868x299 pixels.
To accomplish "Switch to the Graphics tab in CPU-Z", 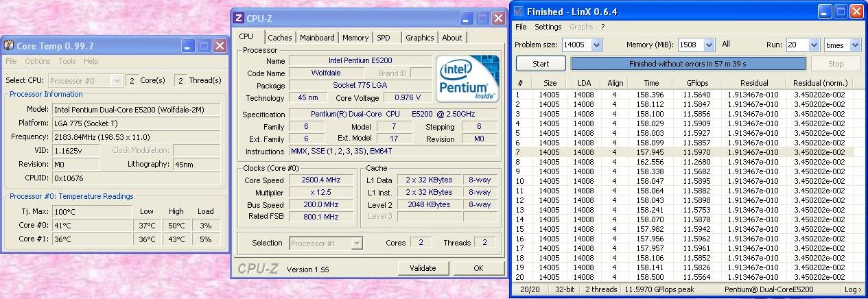I will tap(420, 38).
